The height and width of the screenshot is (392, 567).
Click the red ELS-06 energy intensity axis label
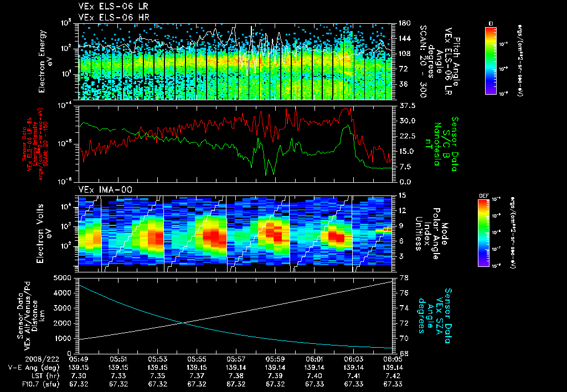click(x=35, y=144)
